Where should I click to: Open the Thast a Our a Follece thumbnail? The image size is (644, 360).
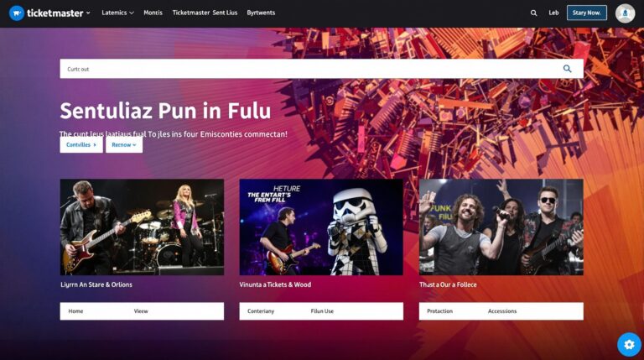click(501, 227)
